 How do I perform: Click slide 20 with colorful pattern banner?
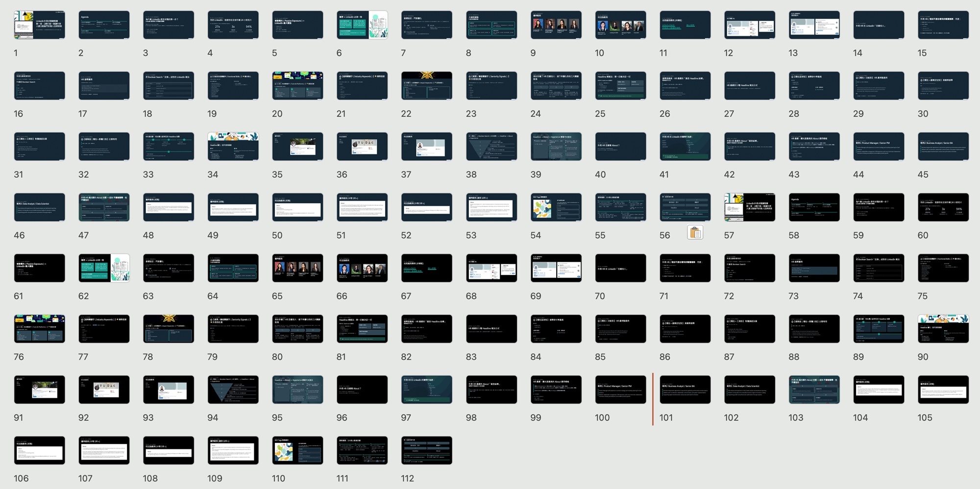tap(297, 86)
